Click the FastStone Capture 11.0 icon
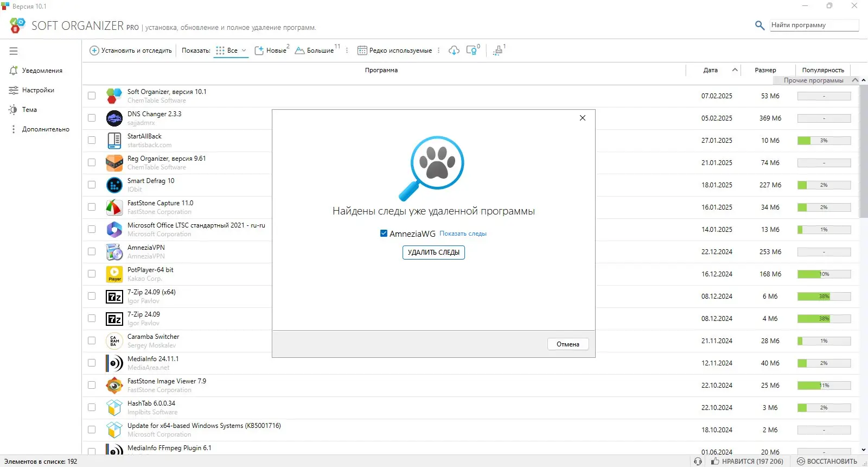Screen dimensions: 868x467 click(x=114, y=207)
